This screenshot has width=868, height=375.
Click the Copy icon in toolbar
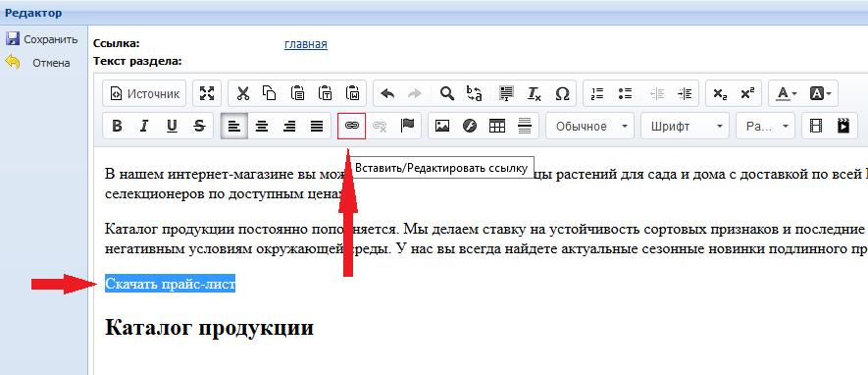[x=270, y=93]
